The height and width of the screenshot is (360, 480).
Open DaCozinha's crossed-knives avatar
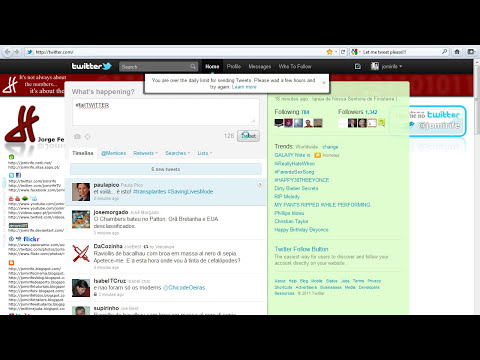(81, 253)
